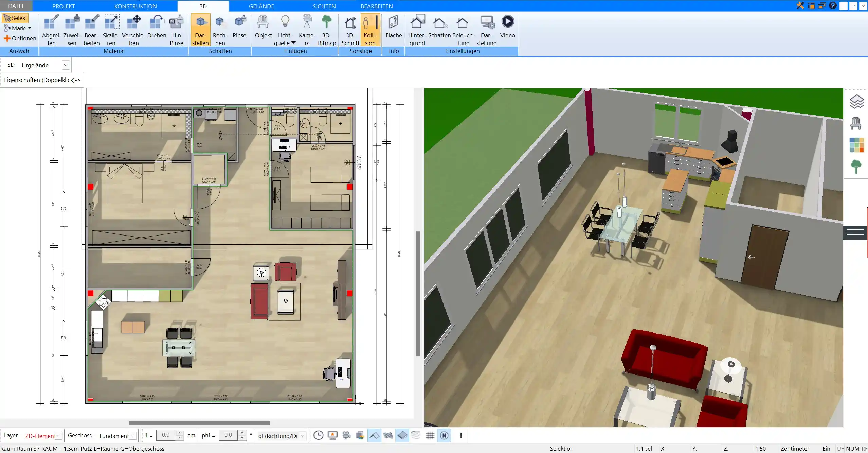Click the wrench and screwdriver settings icon
The image size is (868, 453).
tap(800, 5)
